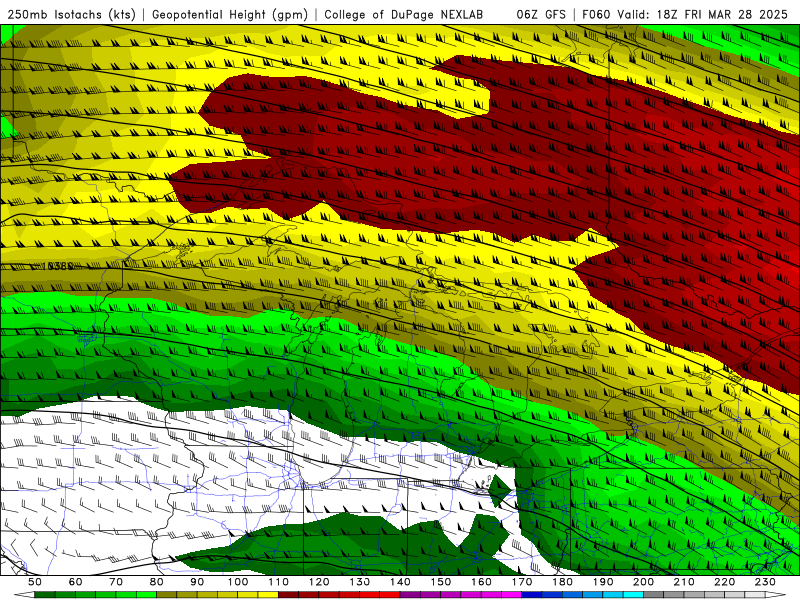
Task: Click the "College of DuPage NEXLAB" header text
Action: pos(404,14)
